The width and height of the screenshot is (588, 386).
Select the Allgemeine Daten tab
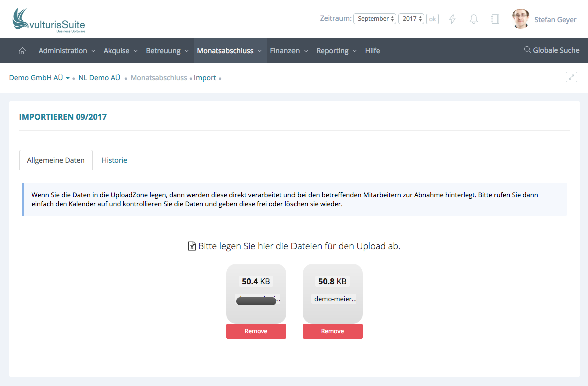[56, 160]
